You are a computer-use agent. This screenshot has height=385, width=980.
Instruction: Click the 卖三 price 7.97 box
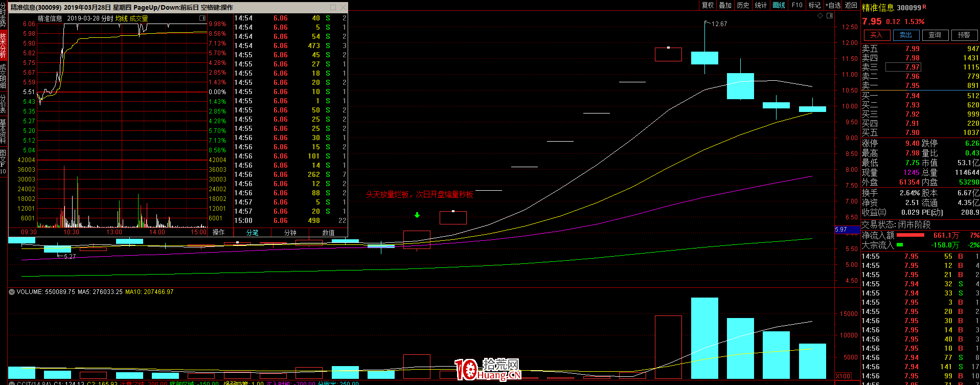[x=903, y=67]
